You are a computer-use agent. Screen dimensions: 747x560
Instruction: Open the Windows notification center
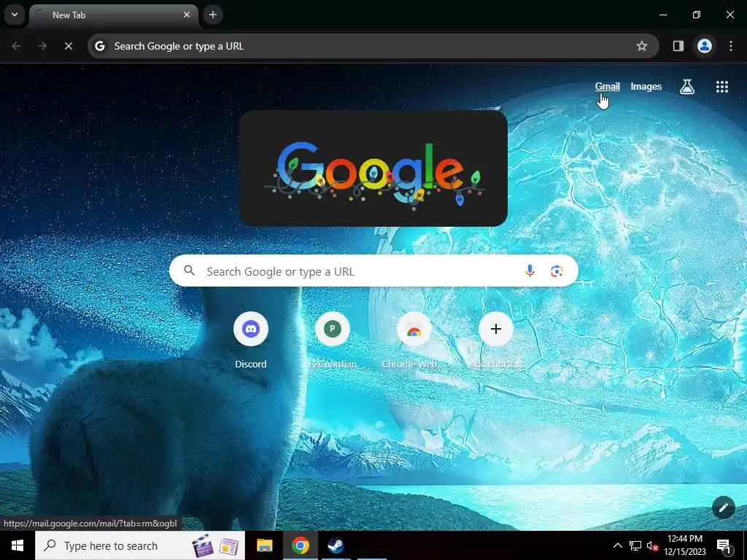coord(724,545)
